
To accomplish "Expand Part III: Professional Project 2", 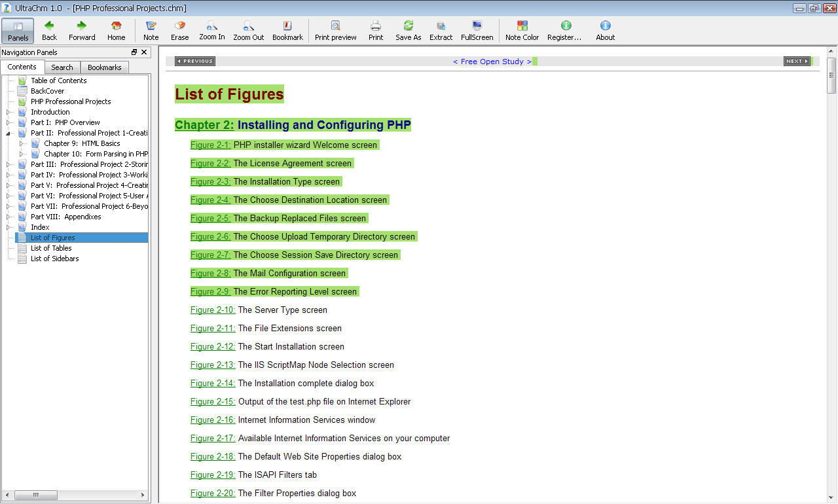I will coord(9,164).
